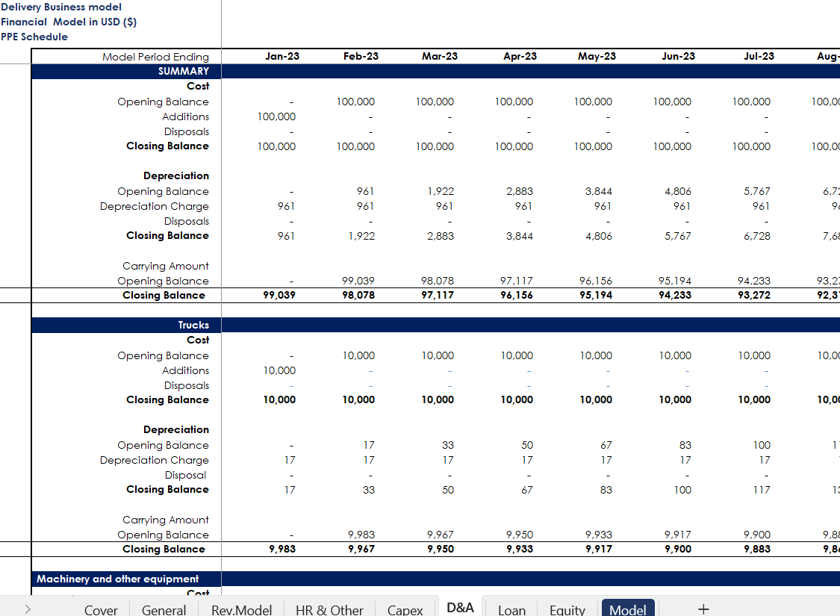Select the Jan-23 period header cell
Image resolution: width=840 pixels, height=616 pixels.
(282, 57)
